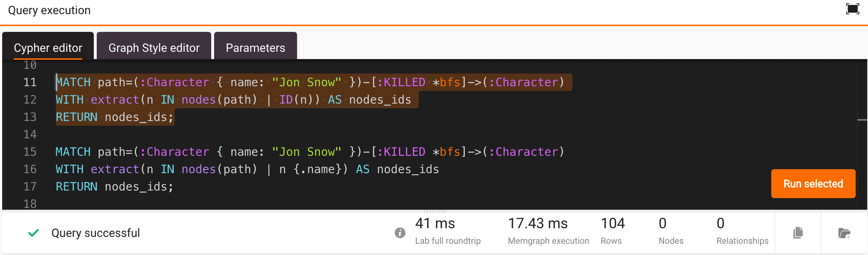Click the copy query icon
Viewport: 868px width, 255px height.
(798, 233)
